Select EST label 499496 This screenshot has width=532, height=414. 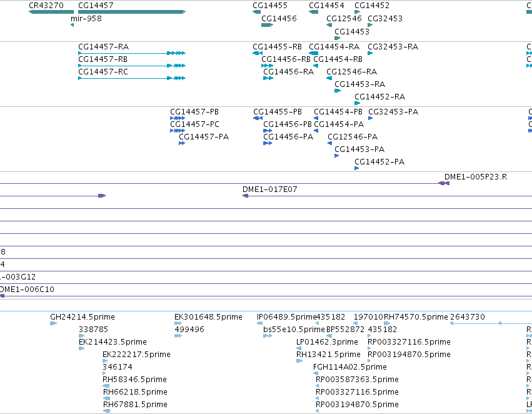[x=189, y=330]
